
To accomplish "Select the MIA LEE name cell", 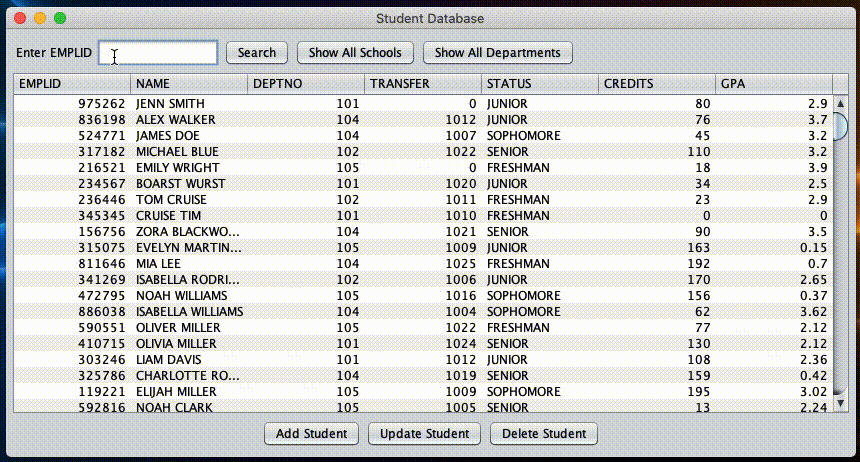I will [189, 263].
